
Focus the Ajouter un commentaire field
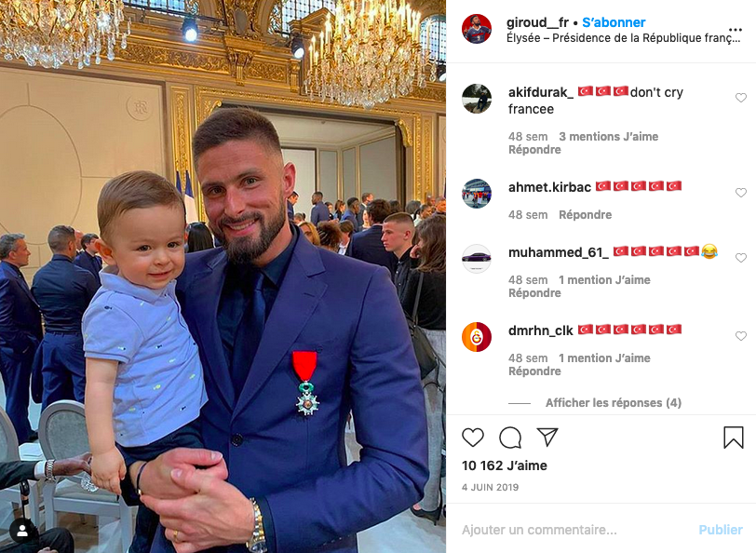click(x=574, y=530)
